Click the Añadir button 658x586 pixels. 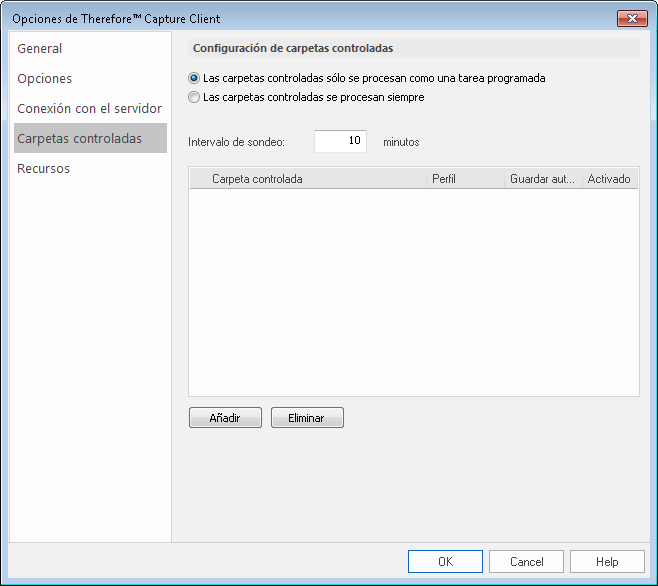pos(225,418)
